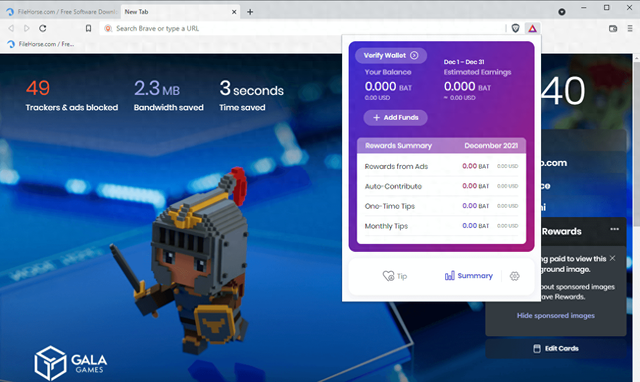640x382 pixels.
Task: Click the Brave Shields lion icon
Action: point(516,28)
